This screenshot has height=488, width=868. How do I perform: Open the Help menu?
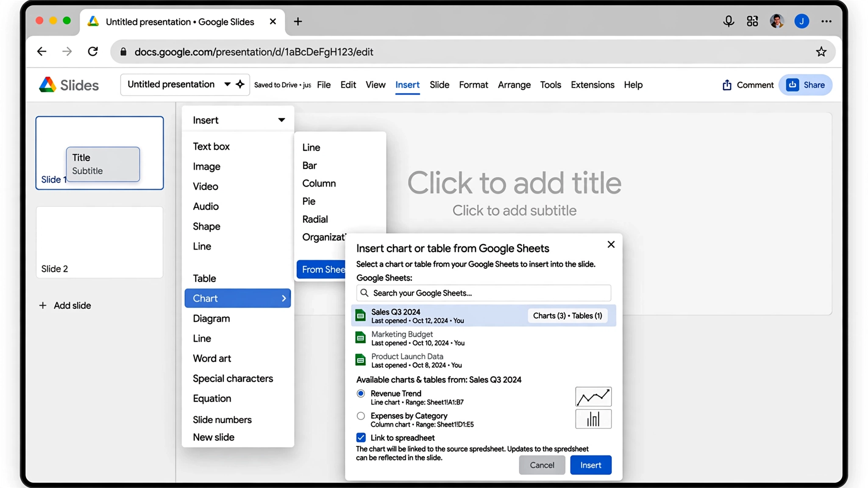(x=633, y=85)
